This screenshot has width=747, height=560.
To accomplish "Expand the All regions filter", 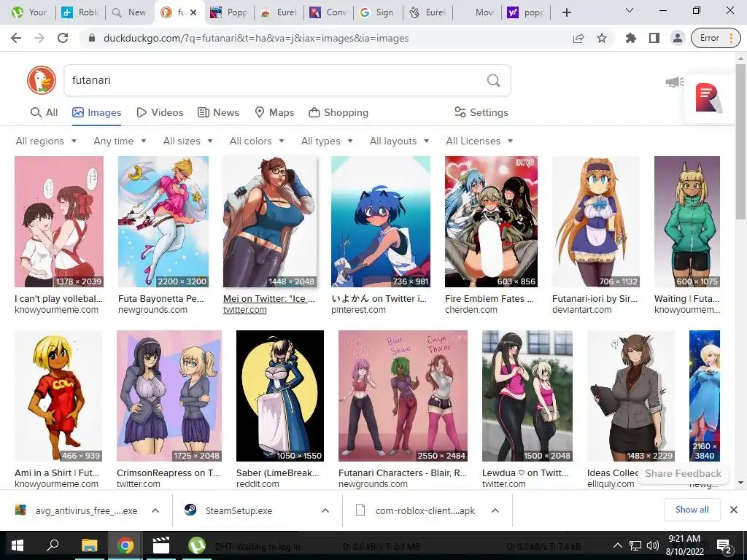I will click(46, 141).
